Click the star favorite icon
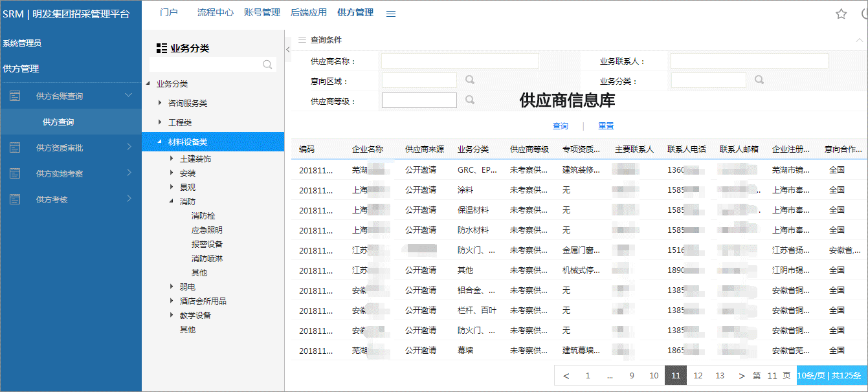 [x=841, y=14]
